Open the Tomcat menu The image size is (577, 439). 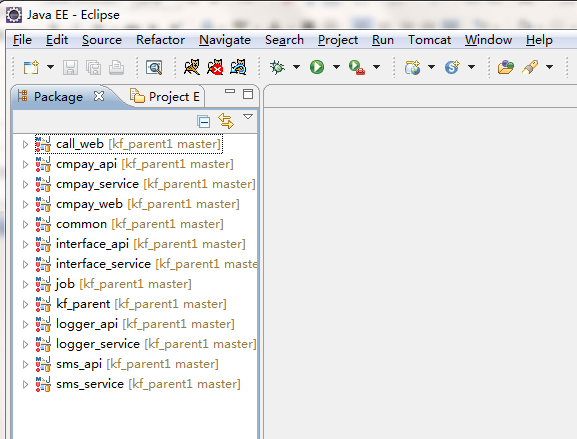[429, 40]
